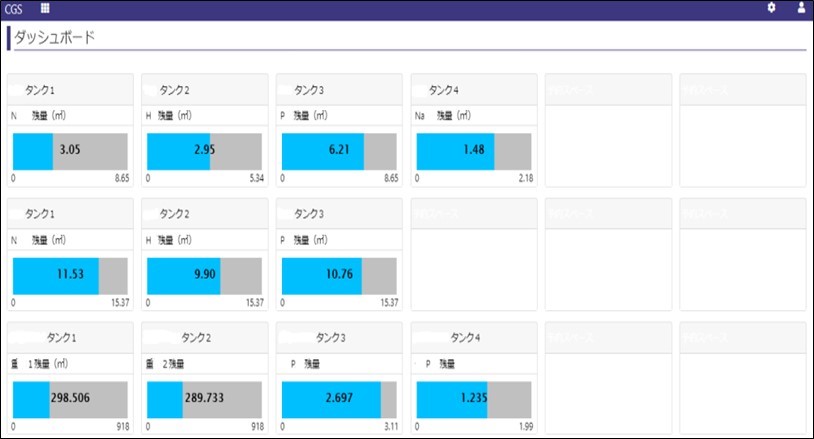Viewport: 814px width, 439px height.
Task: Select the tank gauge reading 6.21
Action: tap(339, 150)
